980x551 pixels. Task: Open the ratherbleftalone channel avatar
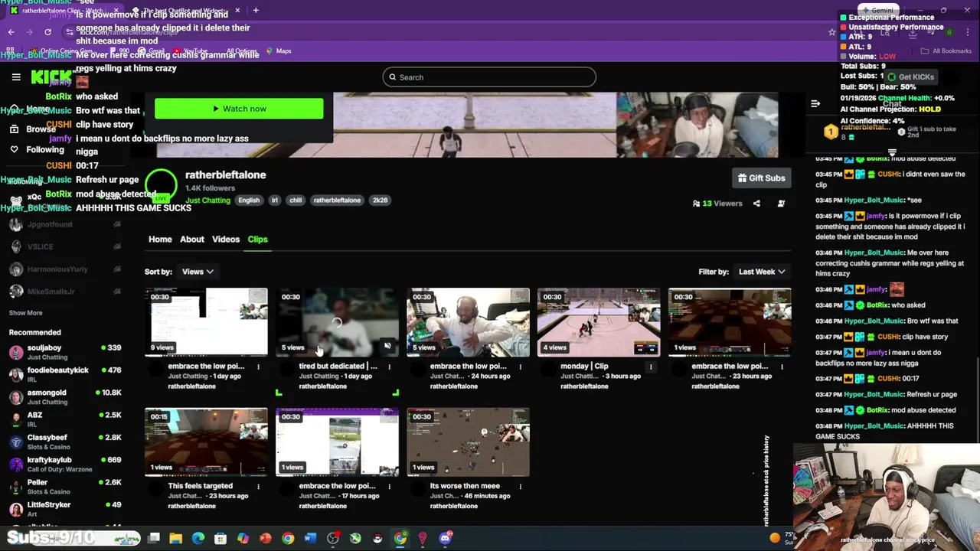click(162, 184)
